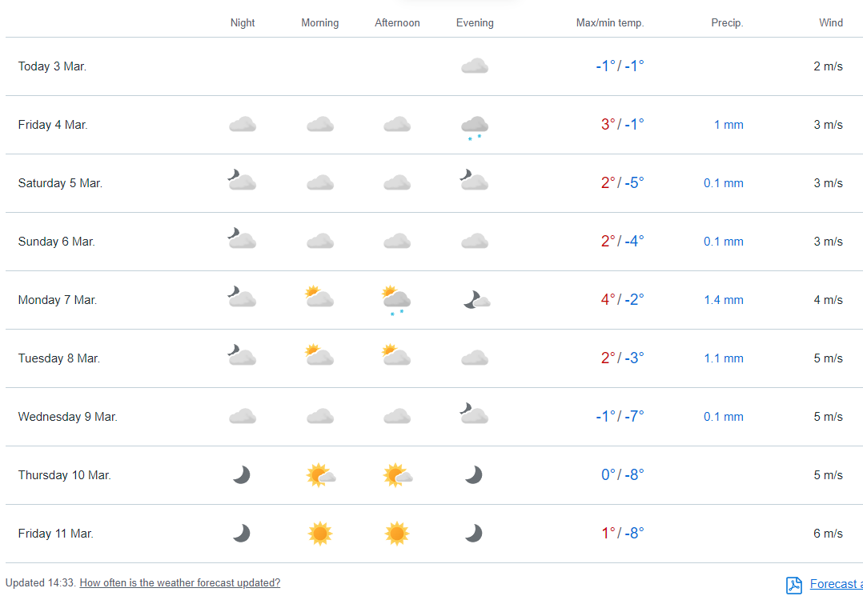Click Wednesday 9 Mar. evening moon-cloud icon
This screenshot has width=863, height=616.
[474, 414]
